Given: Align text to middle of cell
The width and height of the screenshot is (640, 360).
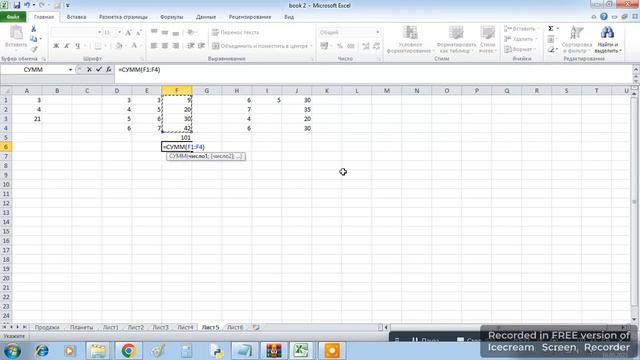Looking at the screenshot, I should 165,32.
